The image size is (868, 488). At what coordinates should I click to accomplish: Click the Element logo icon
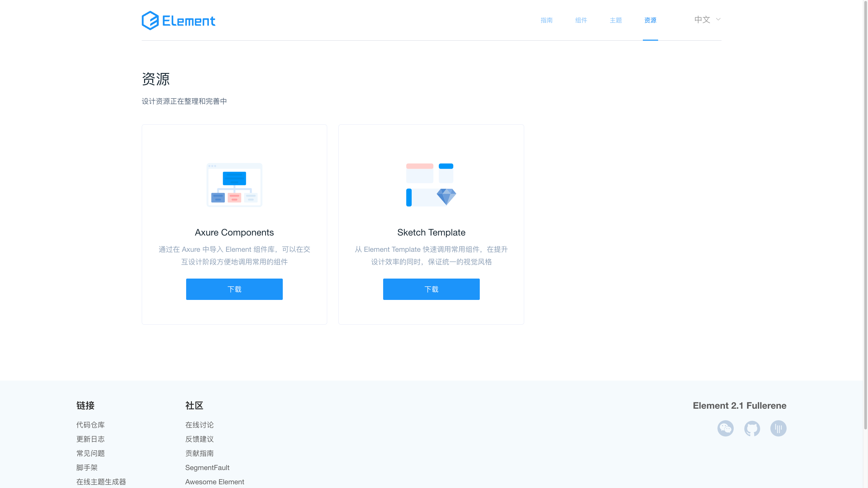(150, 20)
